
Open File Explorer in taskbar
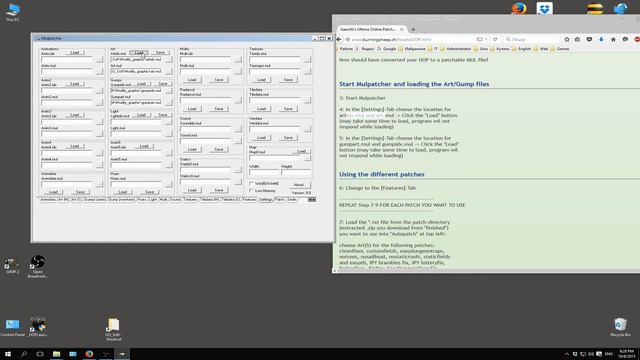pyautogui.click(x=56, y=354)
